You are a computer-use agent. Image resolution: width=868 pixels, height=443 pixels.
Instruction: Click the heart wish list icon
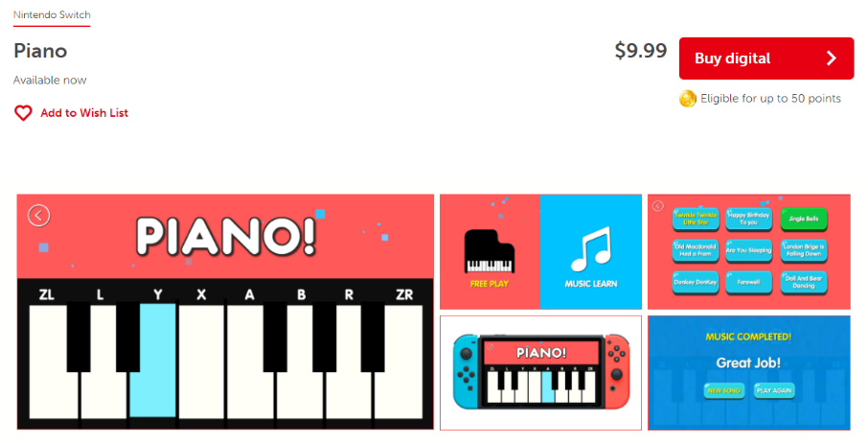[x=23, y=113]
